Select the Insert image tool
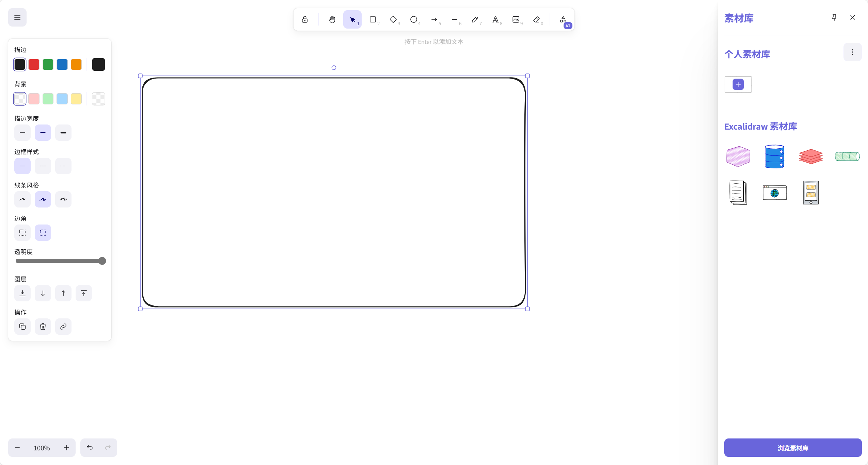This screenshot has width=868, height=465. point(516,19)
